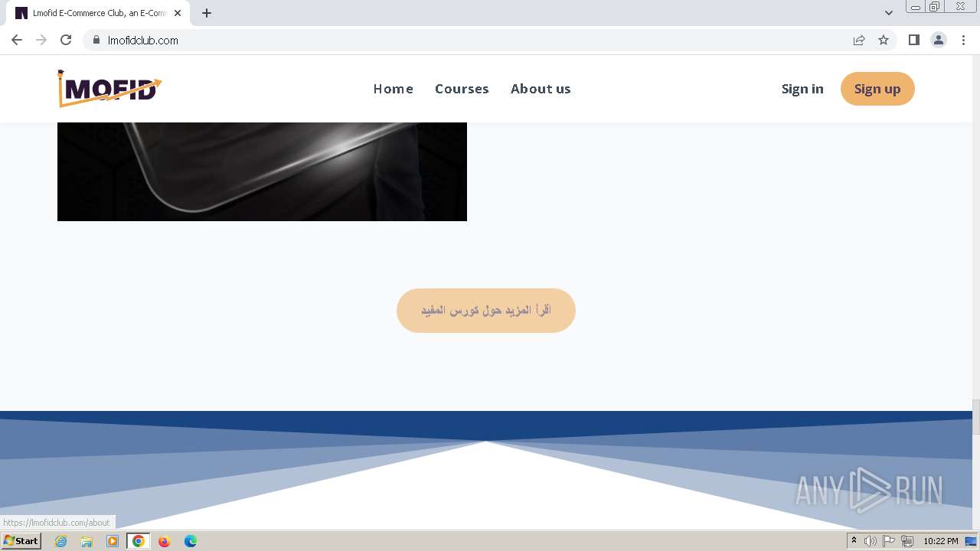Select the Lmofid E-Commerce Club tab
Viewport: 980px width, 551px height.
pyautogui.click(x=98, y=13)
